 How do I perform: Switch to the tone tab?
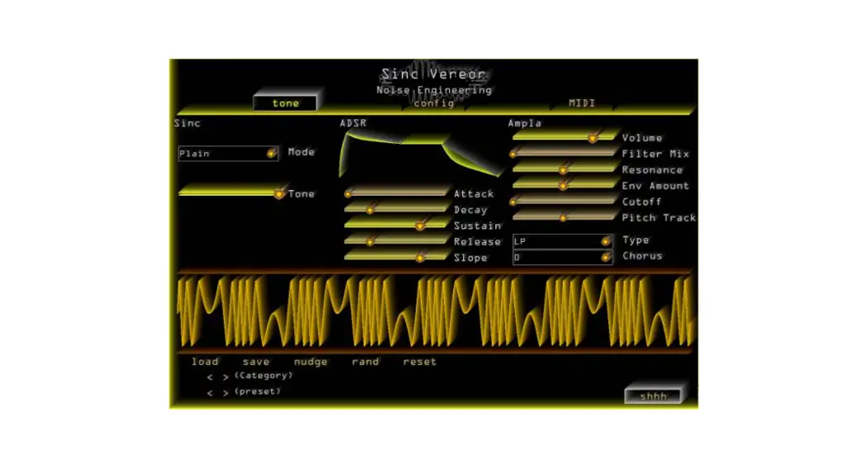click(x=285, y=103)
